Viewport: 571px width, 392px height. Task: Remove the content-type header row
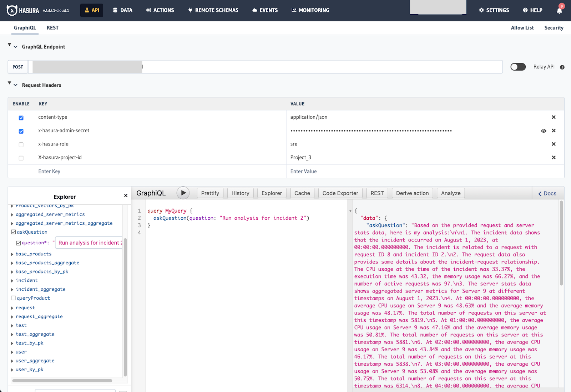(554, 117)
